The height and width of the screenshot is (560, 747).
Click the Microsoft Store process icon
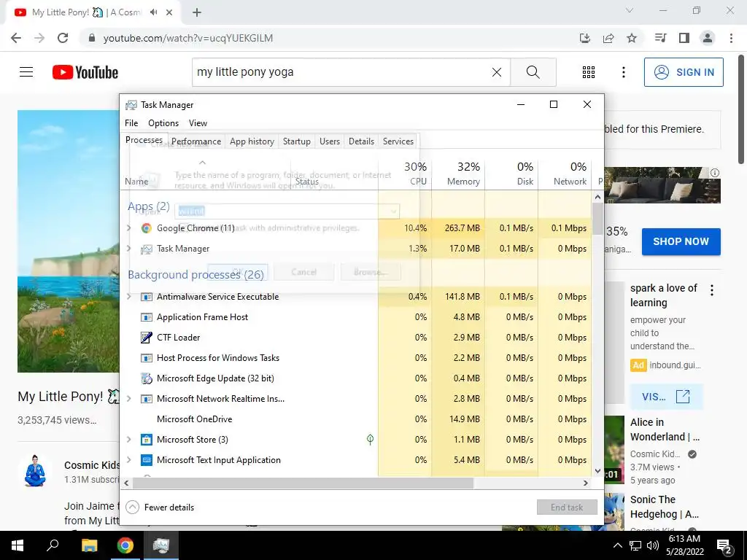(146, 440)
